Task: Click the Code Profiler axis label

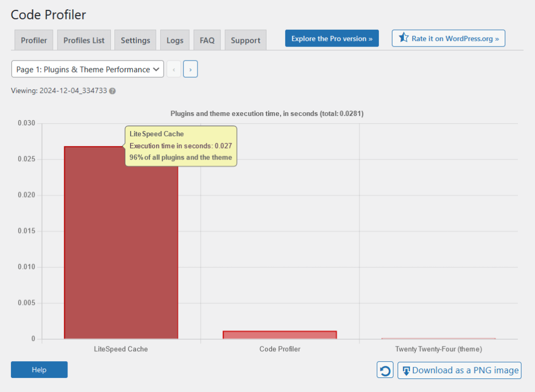Action: click(280, 349)
